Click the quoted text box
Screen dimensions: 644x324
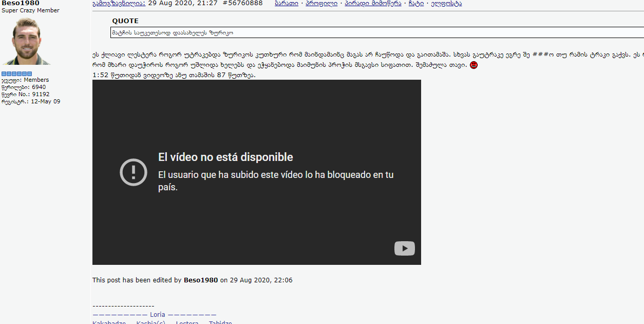click(x=377, y=32)
